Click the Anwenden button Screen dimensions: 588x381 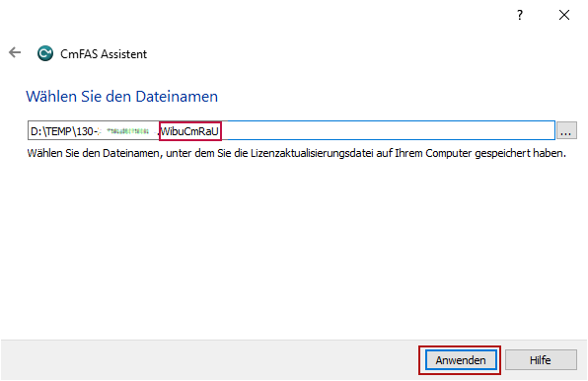click(x=461, y=360)
